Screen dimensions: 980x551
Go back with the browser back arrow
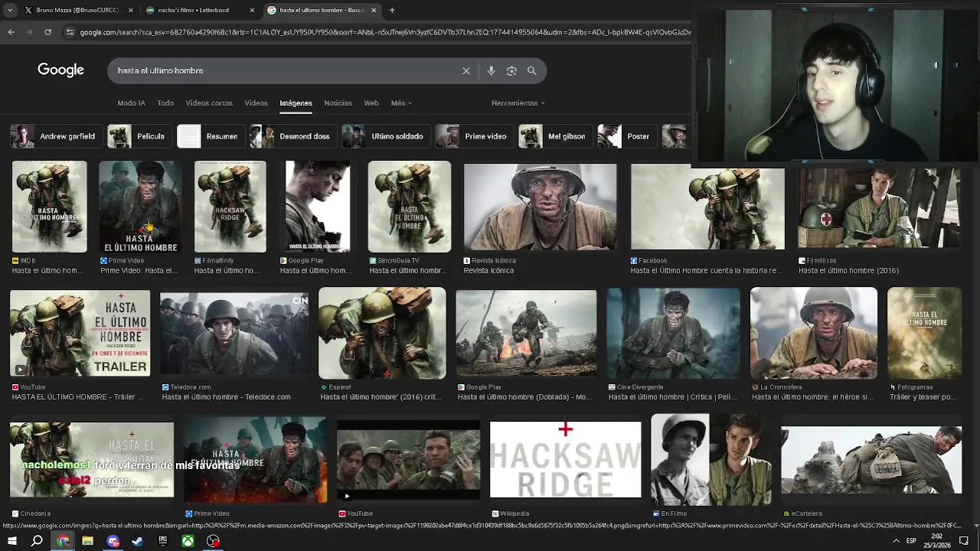pos(11,32)
